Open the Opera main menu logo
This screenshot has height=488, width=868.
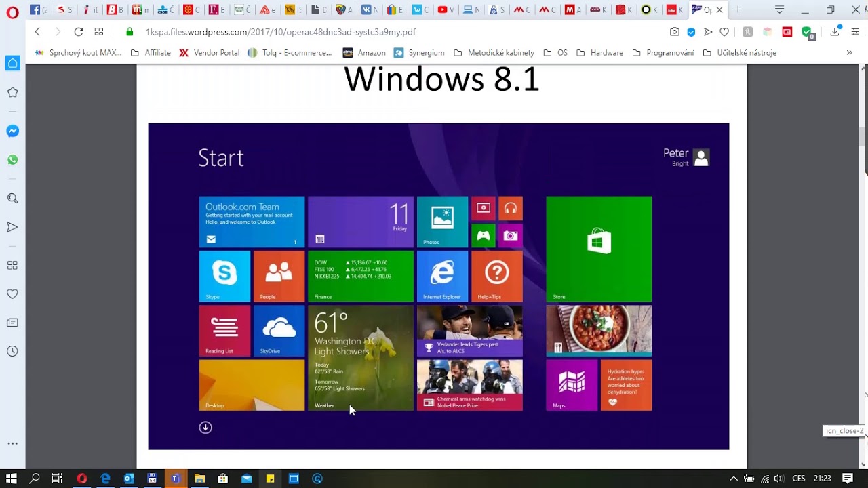12,12
